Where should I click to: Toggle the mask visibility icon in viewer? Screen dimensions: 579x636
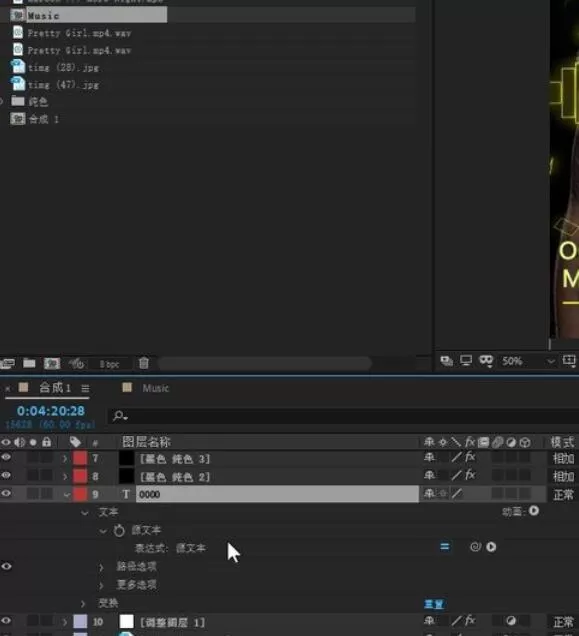(486, 361)
